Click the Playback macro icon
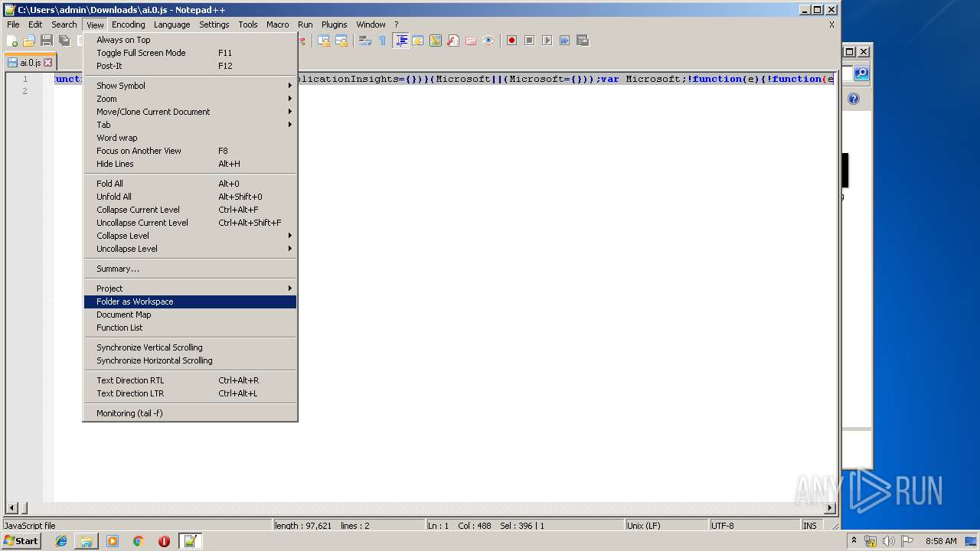The height and width of the screenshot is (551, 980). tap(547, 41)
